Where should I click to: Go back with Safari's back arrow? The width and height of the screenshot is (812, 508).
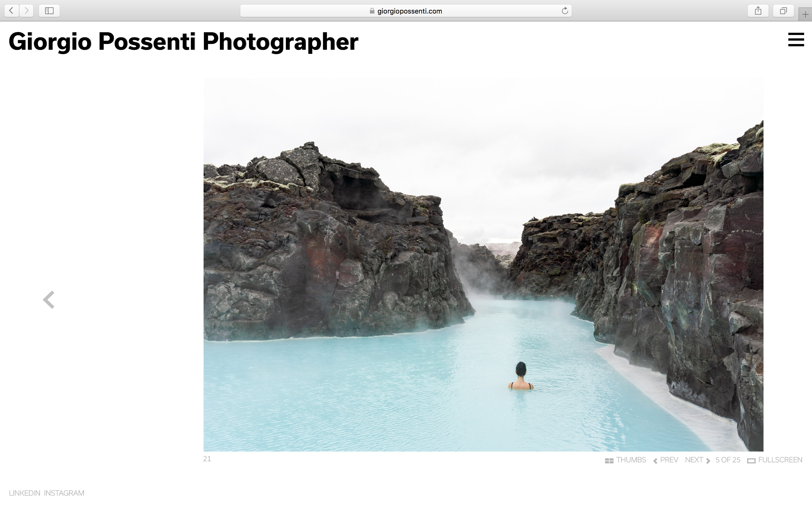tap(11, 11)
